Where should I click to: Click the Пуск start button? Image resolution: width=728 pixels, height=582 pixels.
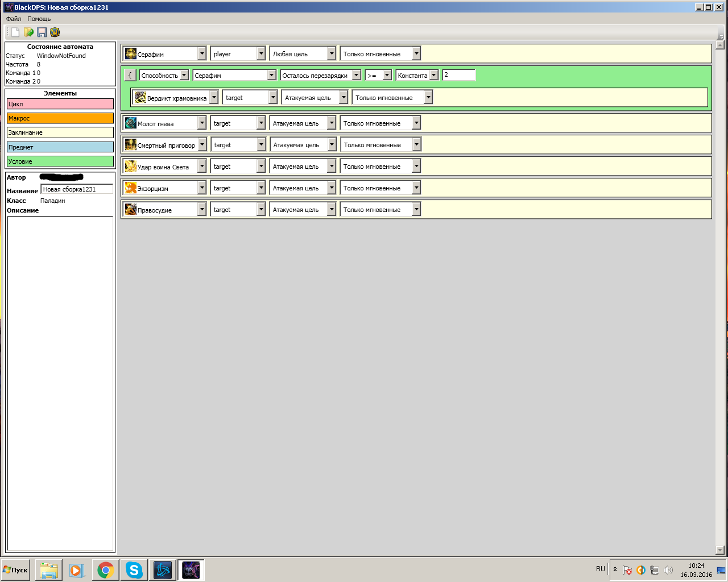(x=16, y=569)
